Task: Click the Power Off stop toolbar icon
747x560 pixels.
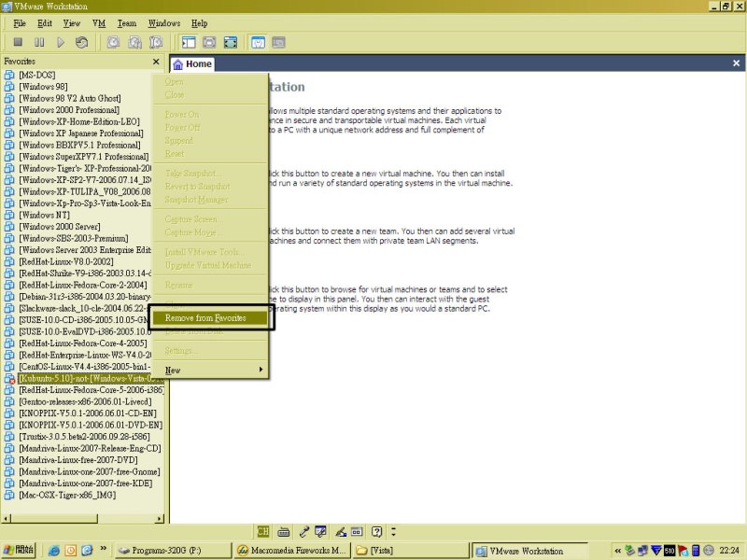Action: (x=18, y=42)
